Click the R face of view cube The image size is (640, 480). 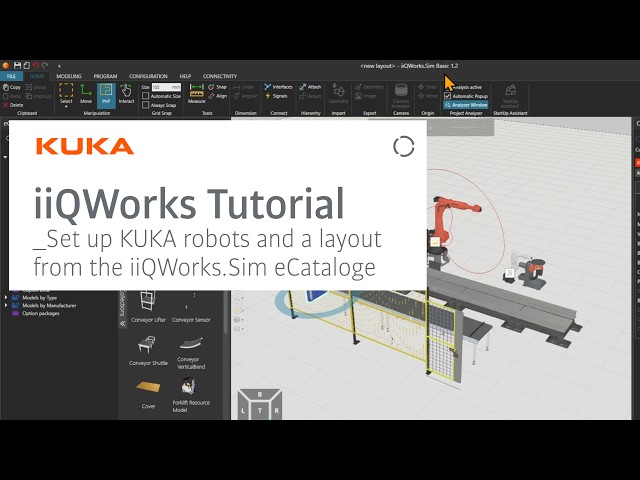pos(276,411)
